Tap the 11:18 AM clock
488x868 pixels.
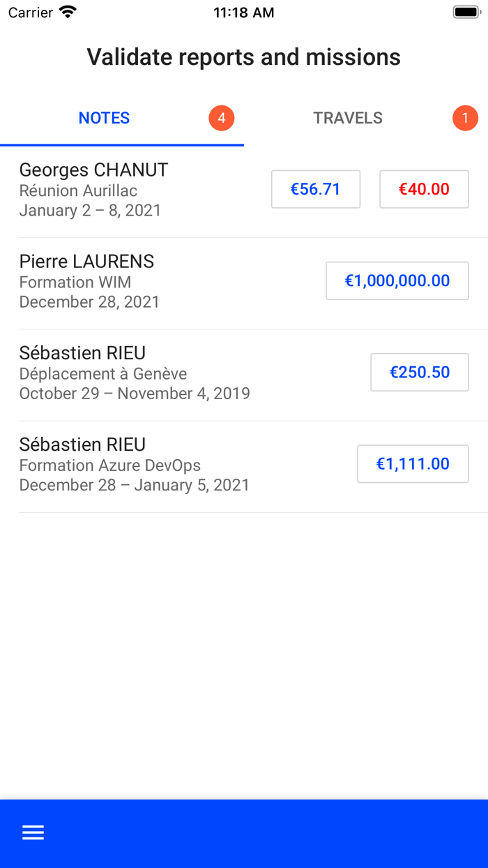(244, 13)
